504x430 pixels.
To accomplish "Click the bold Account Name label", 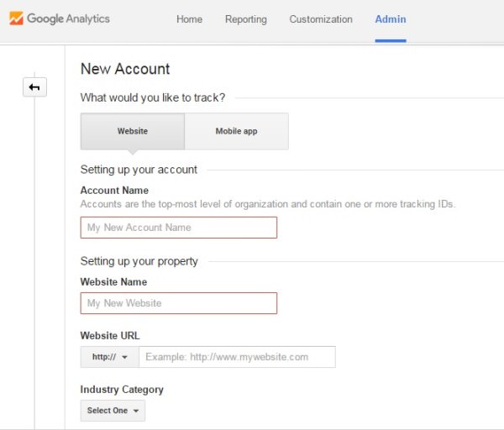I will pyautogui.click(x=114, y=191).
